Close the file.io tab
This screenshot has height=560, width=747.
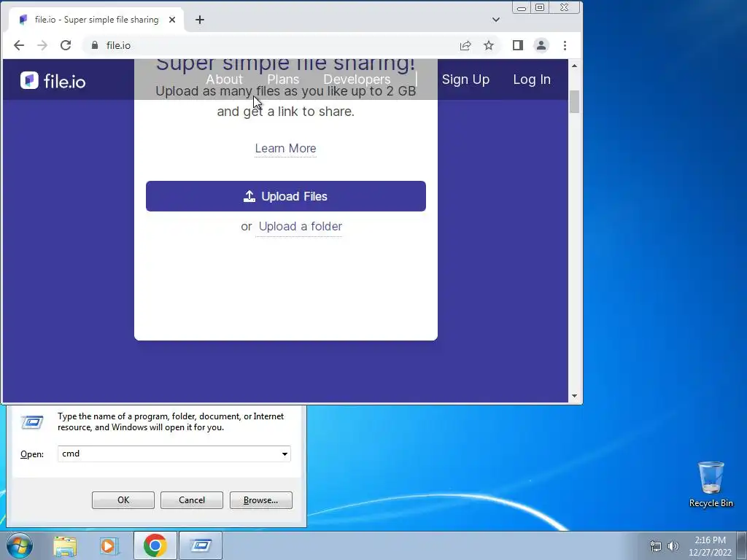172,20
